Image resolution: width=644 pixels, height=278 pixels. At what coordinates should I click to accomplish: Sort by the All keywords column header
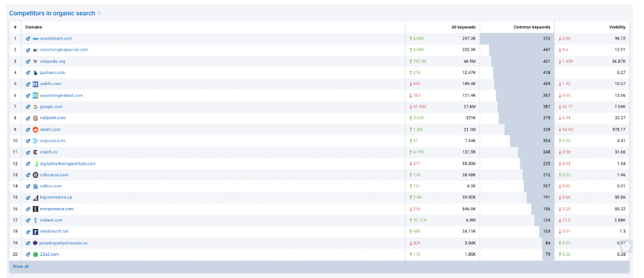[464, 27]
